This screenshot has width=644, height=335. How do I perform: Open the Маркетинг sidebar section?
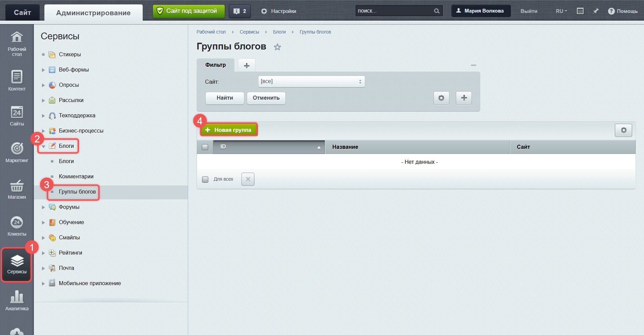17,152
